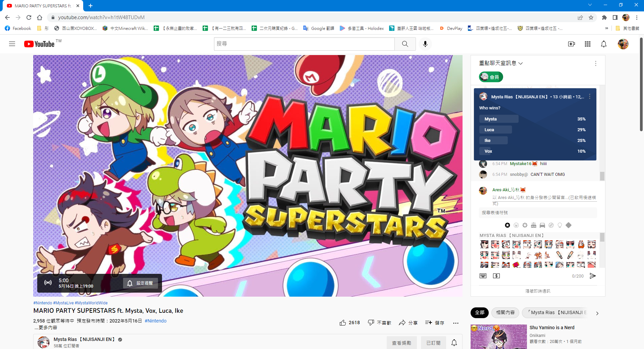The width and height of the screenshot is (644, 349).
Task: Switch to keyboard input in chat
Action: click(483, 276)
